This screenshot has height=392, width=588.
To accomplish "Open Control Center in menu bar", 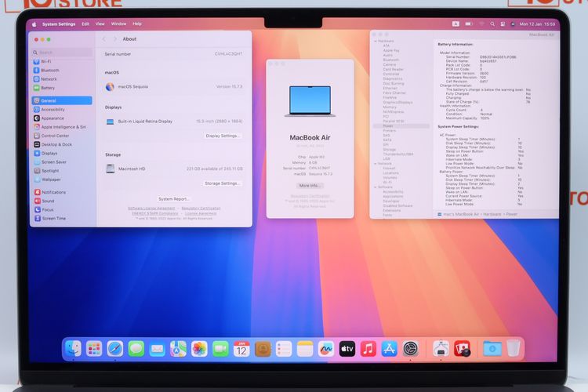I will tap(503, 24).
